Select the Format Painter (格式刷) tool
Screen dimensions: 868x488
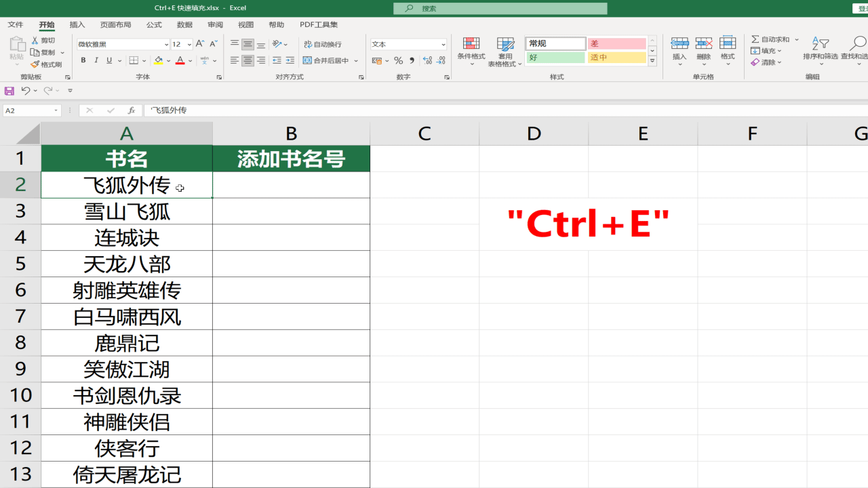pos(46,64)
